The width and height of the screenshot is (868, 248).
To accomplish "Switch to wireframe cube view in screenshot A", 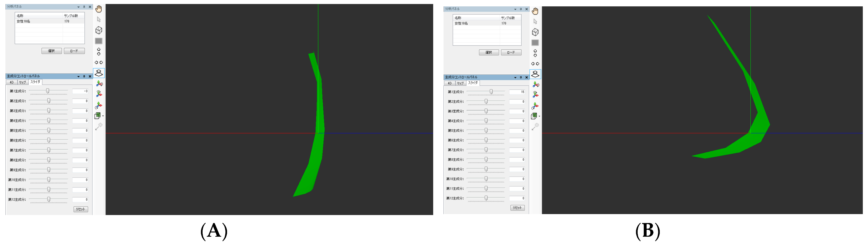I will 99,30.
